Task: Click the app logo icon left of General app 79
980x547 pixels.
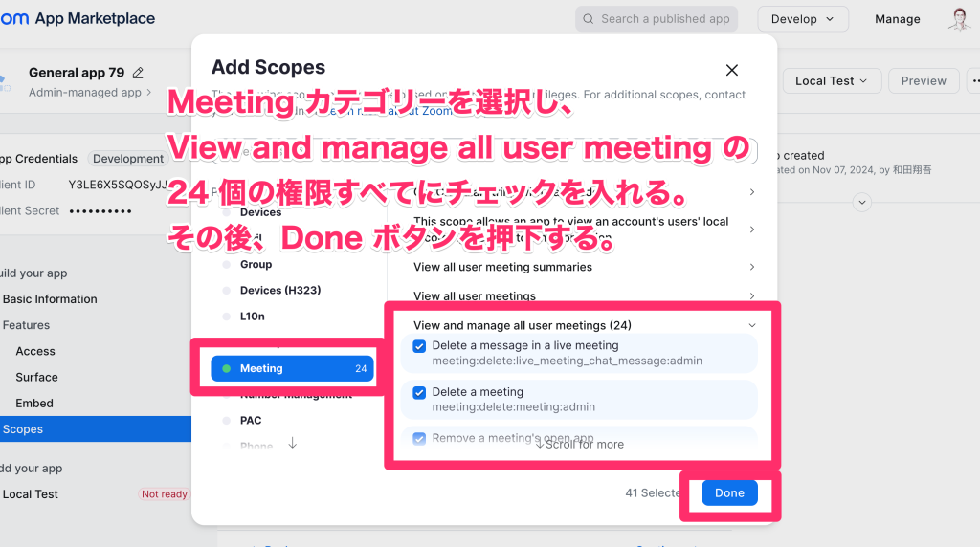Action: 4,81
